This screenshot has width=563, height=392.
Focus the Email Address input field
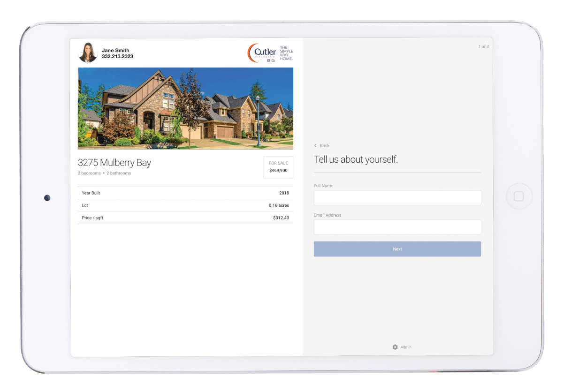click(397, 227)
